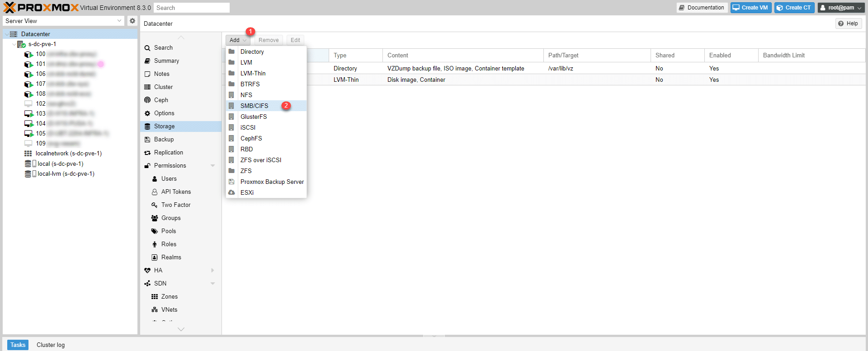
Task: Click the Pools tags icon
Action: click(155, 231)
